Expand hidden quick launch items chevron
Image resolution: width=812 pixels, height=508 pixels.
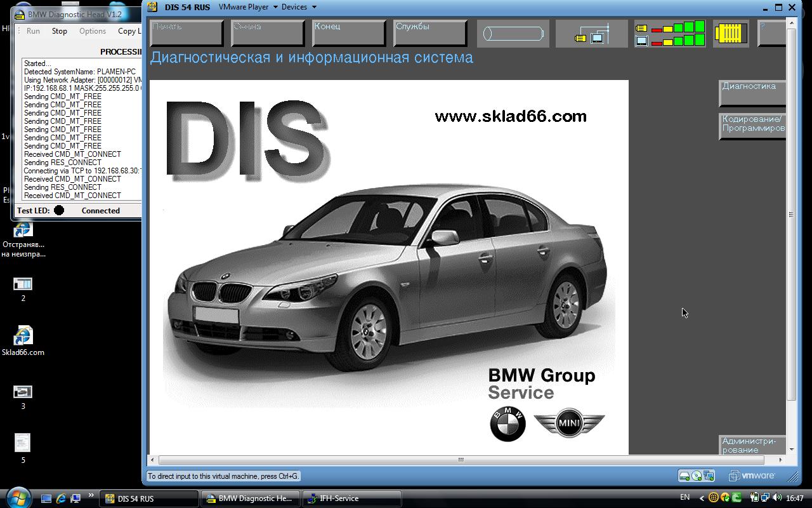coord(91,495)
